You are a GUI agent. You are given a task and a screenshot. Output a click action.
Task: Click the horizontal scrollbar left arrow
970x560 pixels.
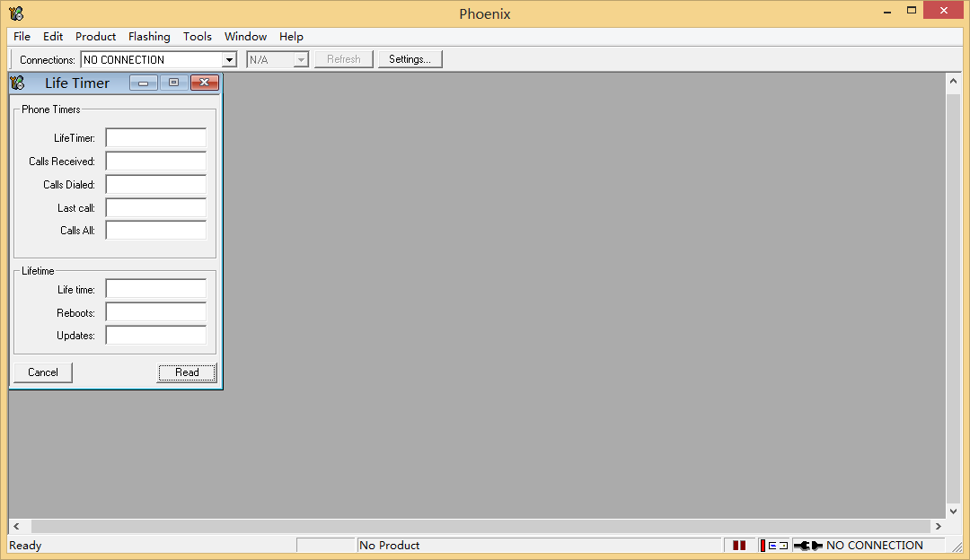tap(17, 526)
